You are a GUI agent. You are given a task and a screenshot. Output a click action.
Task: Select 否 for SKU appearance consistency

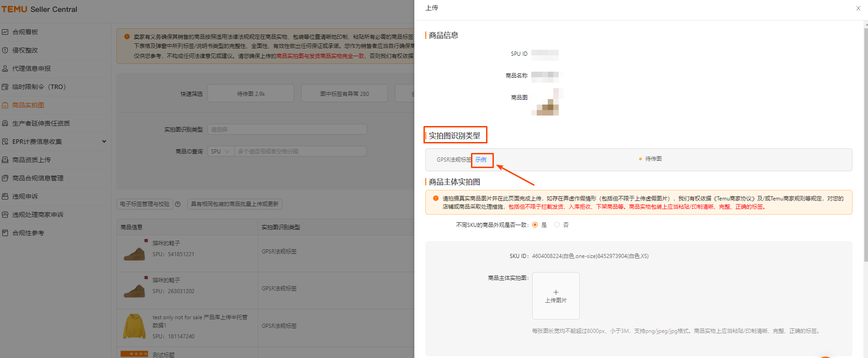(x=556, y=225)
